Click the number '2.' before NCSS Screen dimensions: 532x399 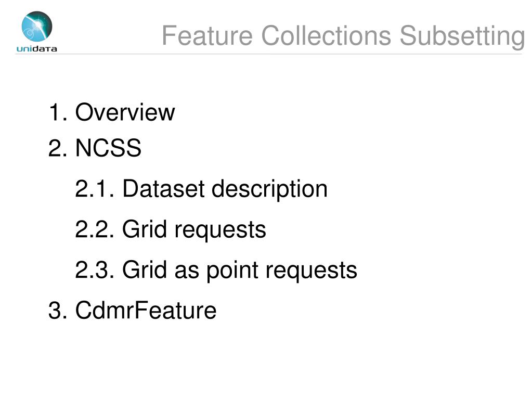pyautogui.click(x=58, y=148)
